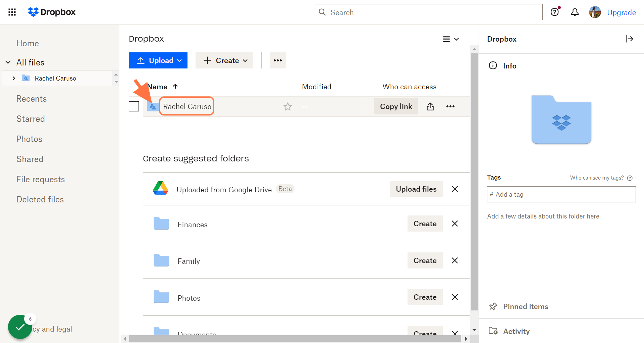Click Rachel Caruso shared folder icon
This screenshot has height=343, width=644.
click(153, 106)
